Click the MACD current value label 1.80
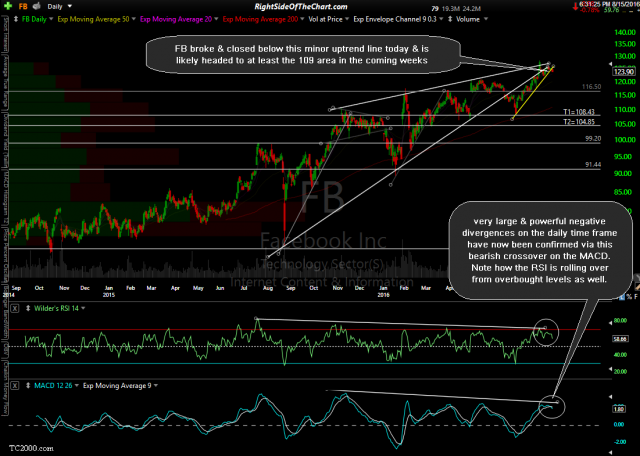 point(619,409)
